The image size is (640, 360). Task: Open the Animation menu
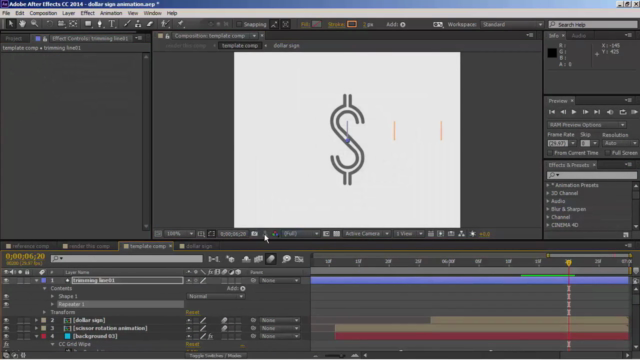(111, 13)
